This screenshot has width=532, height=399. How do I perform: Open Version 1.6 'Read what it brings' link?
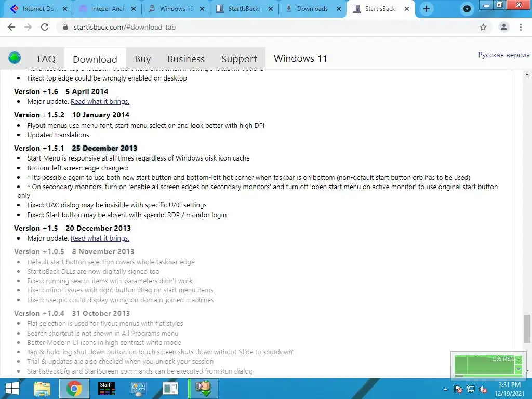[100, 101]
